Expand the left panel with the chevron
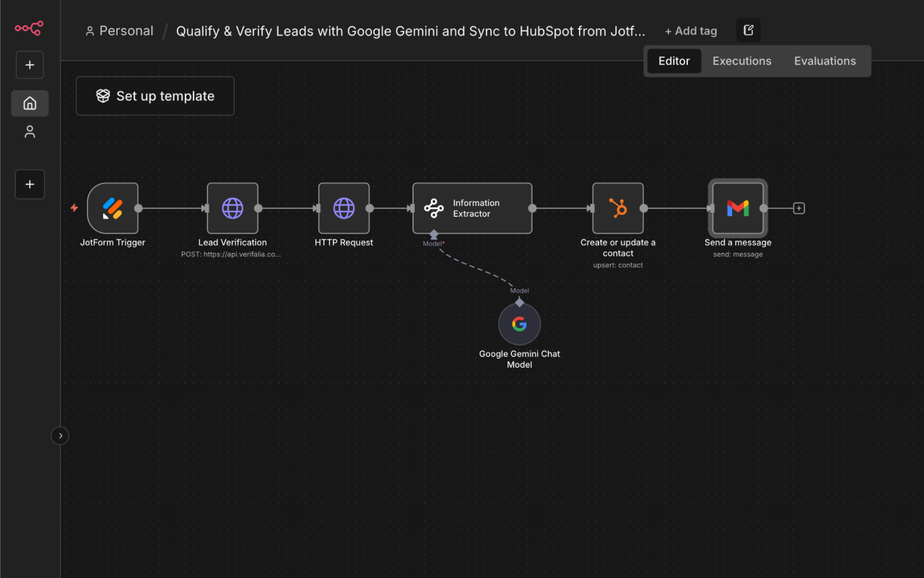This screenshot has height=578, width=924. [60, 436]
